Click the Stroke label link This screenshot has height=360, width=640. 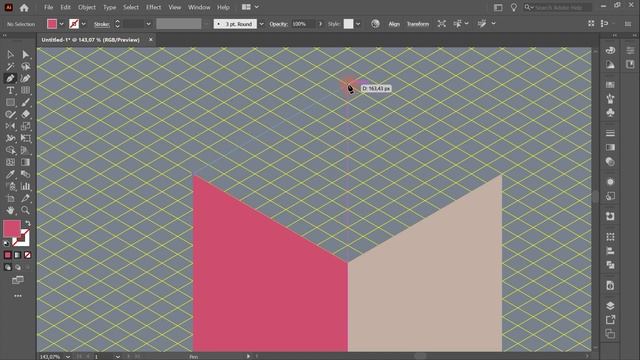point(102,24)
